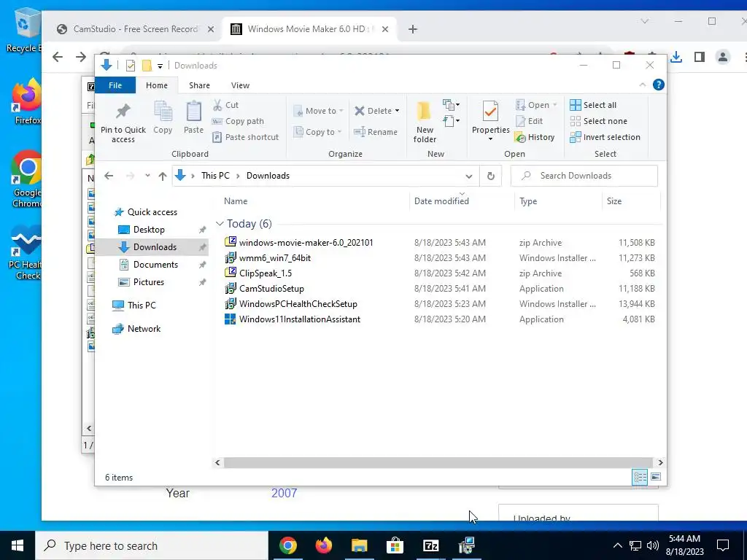This screenshot has width=747, height=560.
Task: Switch to the View ribbon tab
Action: tap(240, 85)
